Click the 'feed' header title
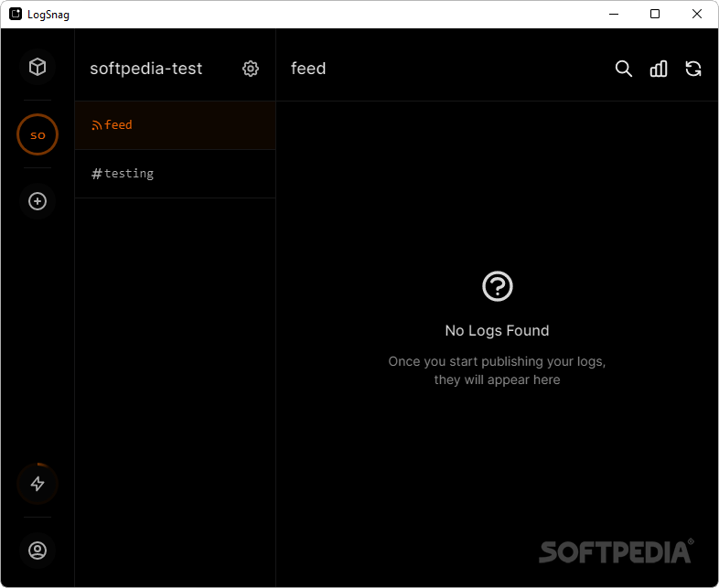719x588 pixels. click(x=308, y=69)
